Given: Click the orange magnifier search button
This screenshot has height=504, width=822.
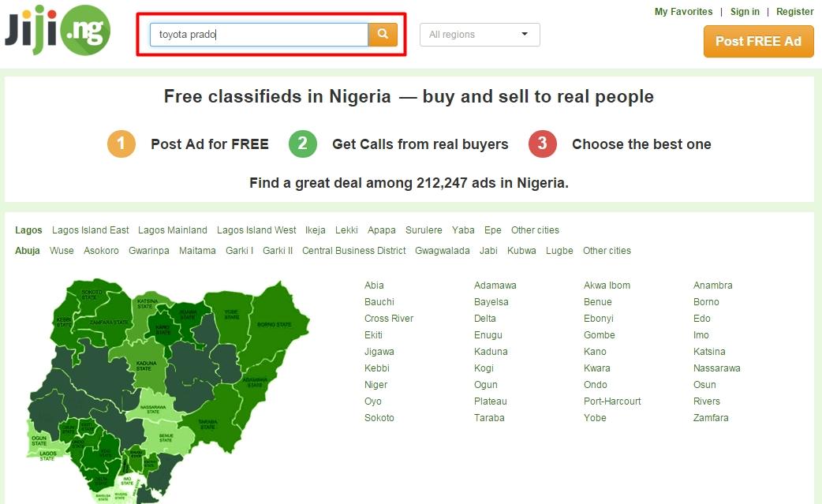Looking at the screenshot, I should 383,35.
